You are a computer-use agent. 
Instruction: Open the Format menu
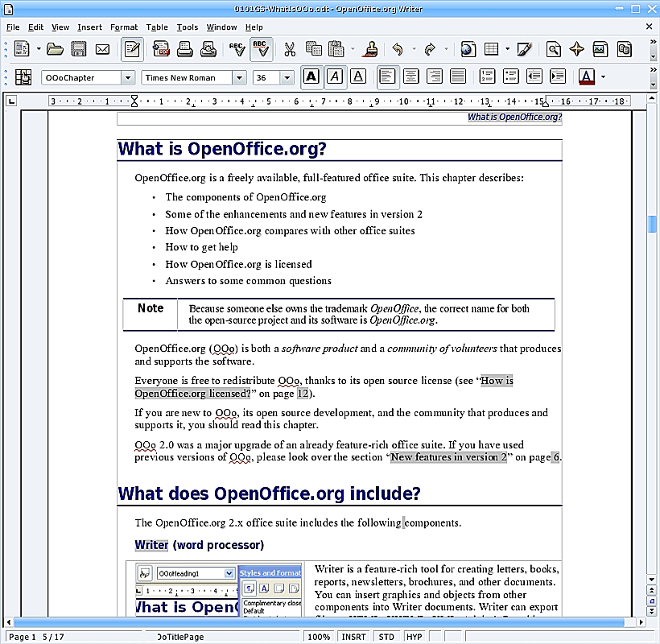coord(124,27)
